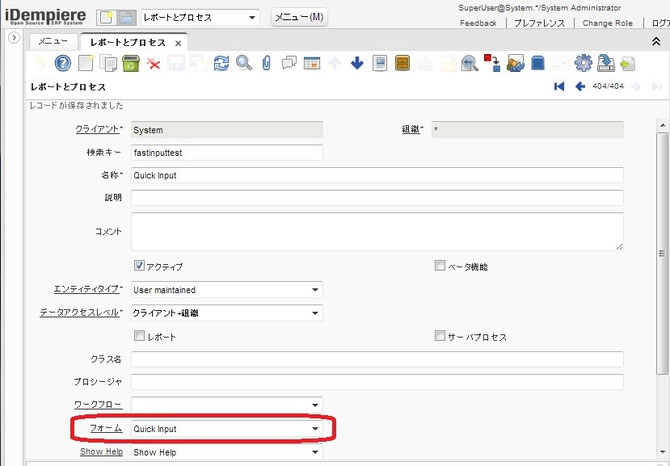Screen dimensions: 670x466
Task: Click the Export record icon
Action: pyautogui.click(x=605, y=63)
